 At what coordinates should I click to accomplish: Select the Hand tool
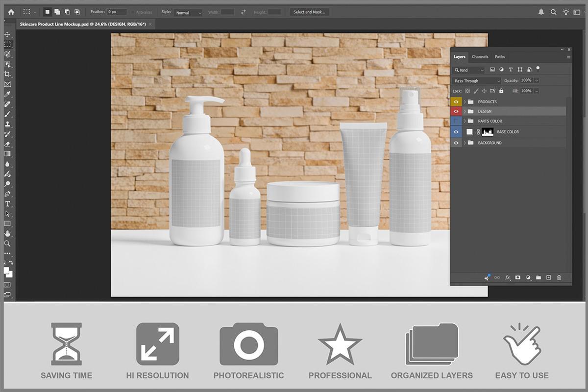click(x=7, y=234)
